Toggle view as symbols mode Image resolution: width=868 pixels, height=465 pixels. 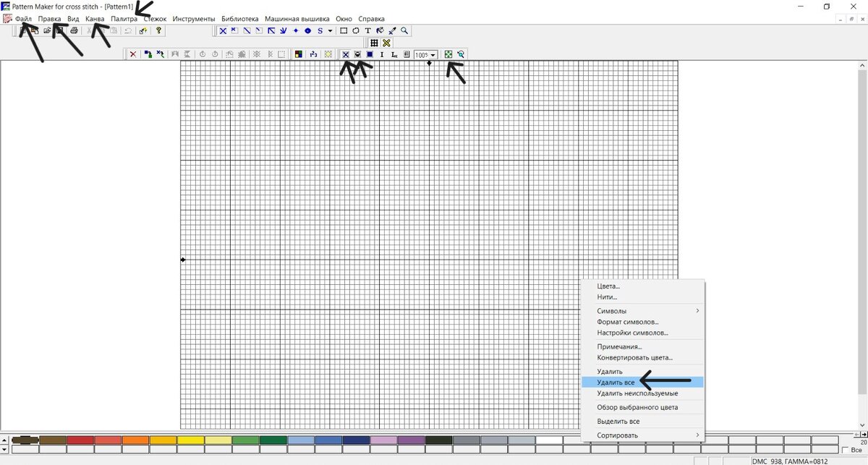pyautogui.click(x=357, y=54)
